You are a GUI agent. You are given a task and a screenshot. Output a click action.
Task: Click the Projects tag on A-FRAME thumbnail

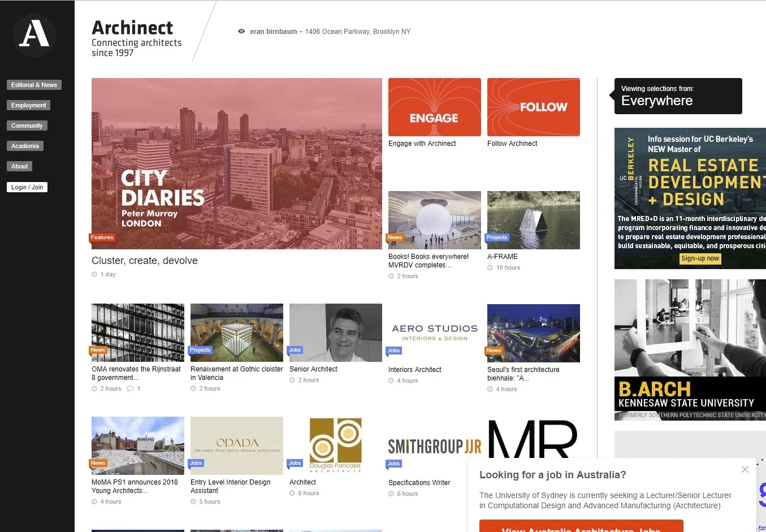[x=497, y=237]
